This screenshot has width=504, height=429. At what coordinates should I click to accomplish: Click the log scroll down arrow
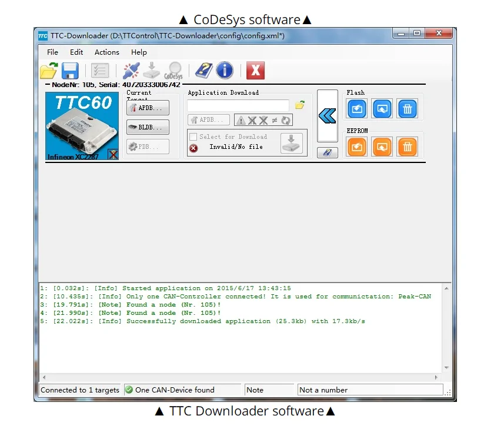pyautogui.click(x=446, y=368)
